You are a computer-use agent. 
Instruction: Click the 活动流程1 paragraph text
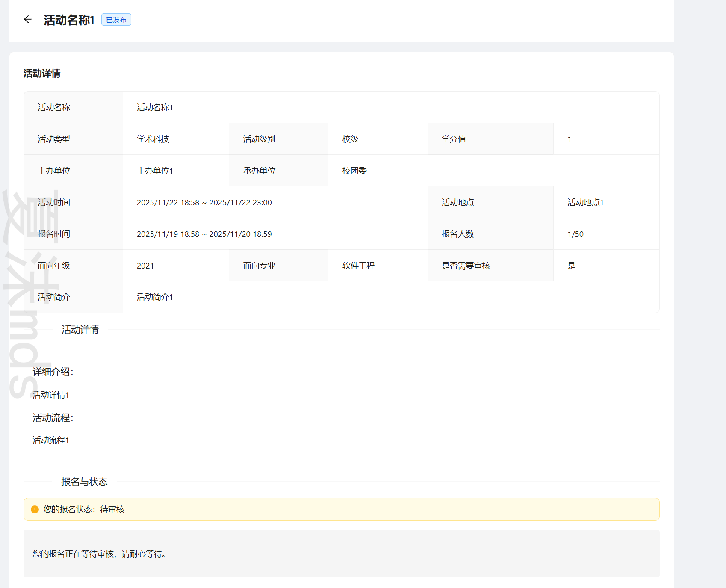(51, 440)
